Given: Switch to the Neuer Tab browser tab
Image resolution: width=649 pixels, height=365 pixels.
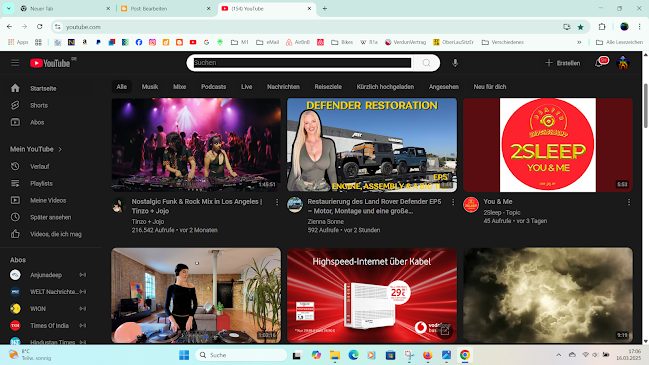Looking at the screenshot, I should [66, 8].
